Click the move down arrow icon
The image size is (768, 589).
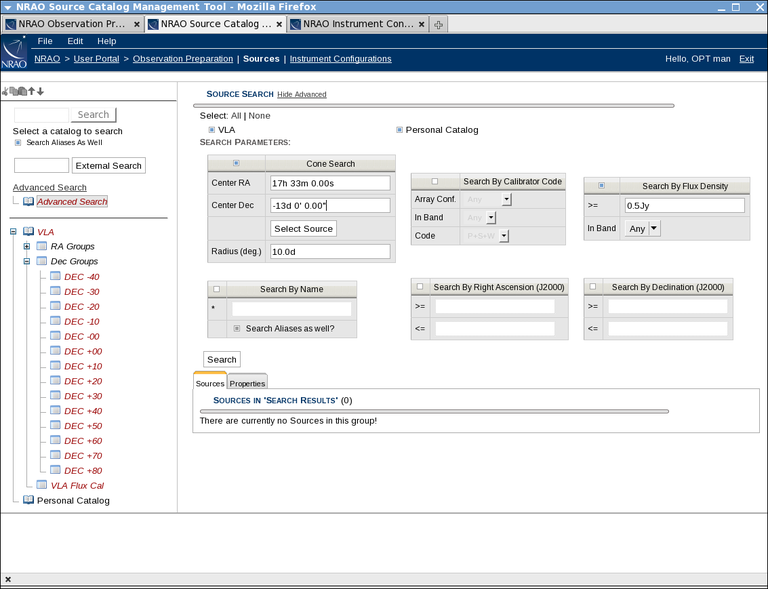(40, 92)
